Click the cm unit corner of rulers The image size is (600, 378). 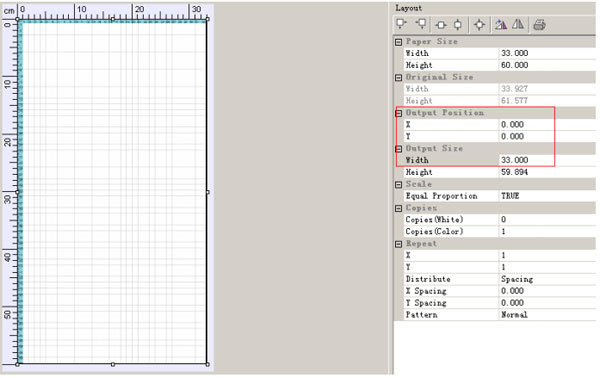point(9,11)
